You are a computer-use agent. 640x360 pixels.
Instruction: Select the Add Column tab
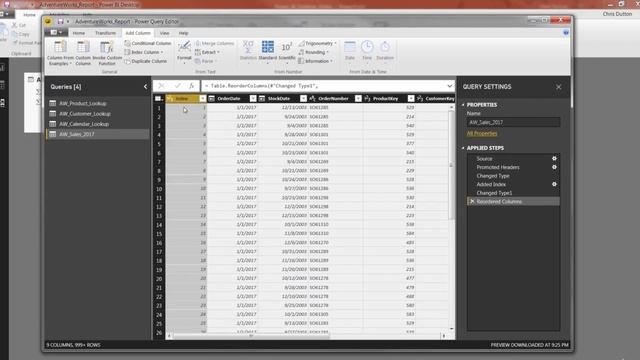(x=138, y=33)
